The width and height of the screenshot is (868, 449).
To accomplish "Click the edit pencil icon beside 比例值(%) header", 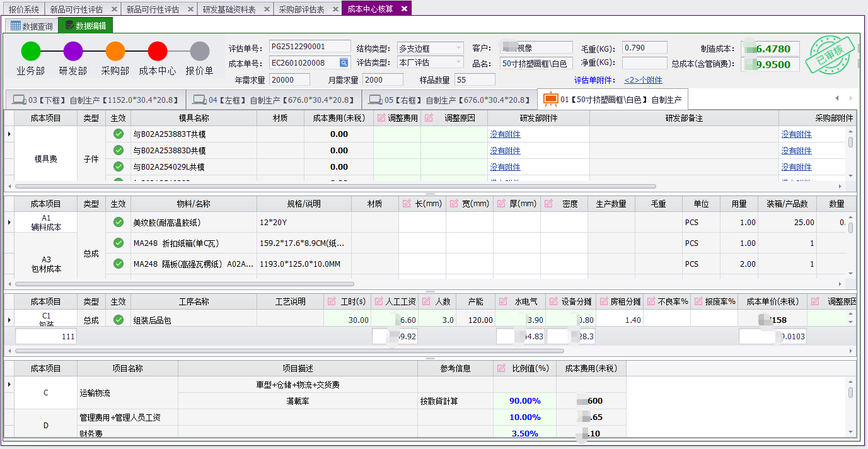I will point(502,368).
